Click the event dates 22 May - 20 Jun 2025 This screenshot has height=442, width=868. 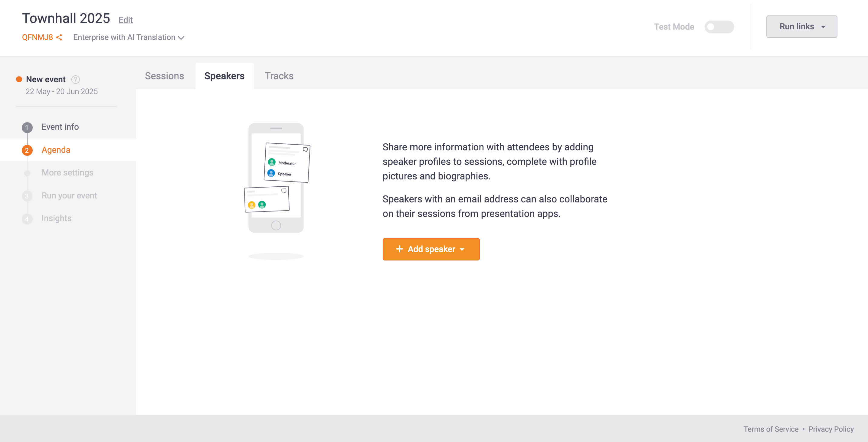point(62,92)
